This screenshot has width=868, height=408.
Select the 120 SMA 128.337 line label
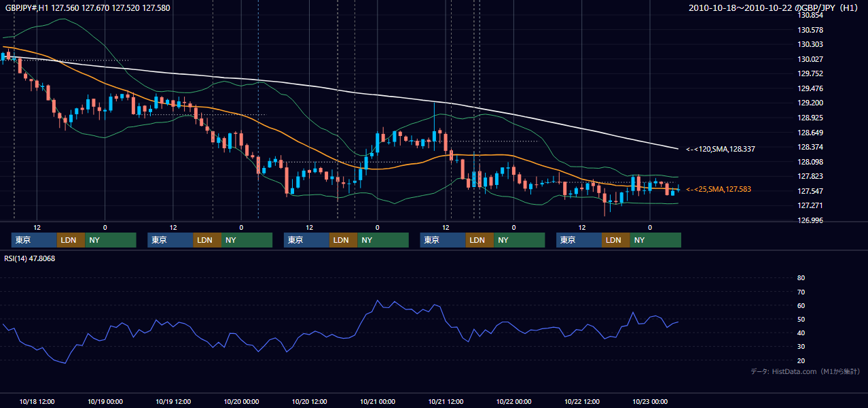click(720, 149)
